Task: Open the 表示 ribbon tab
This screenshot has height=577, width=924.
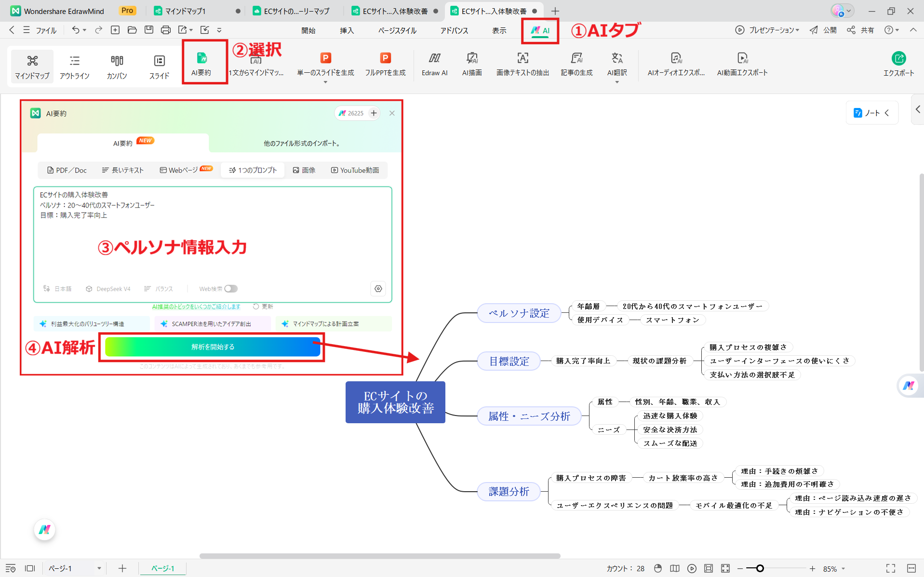Action: 499,30
